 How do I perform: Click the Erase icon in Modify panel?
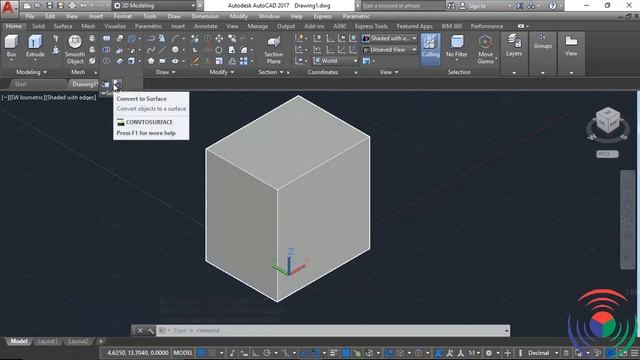[196, 61]
